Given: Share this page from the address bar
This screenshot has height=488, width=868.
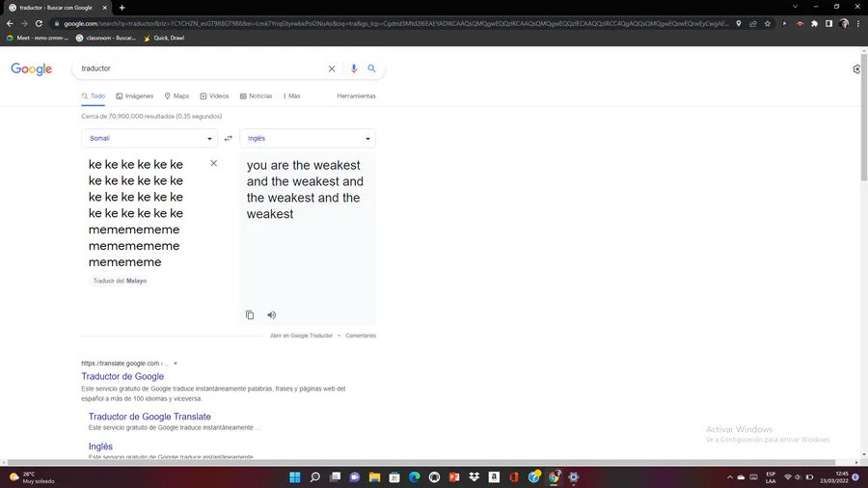Looking at the screenshot, I should coord(753,24).
